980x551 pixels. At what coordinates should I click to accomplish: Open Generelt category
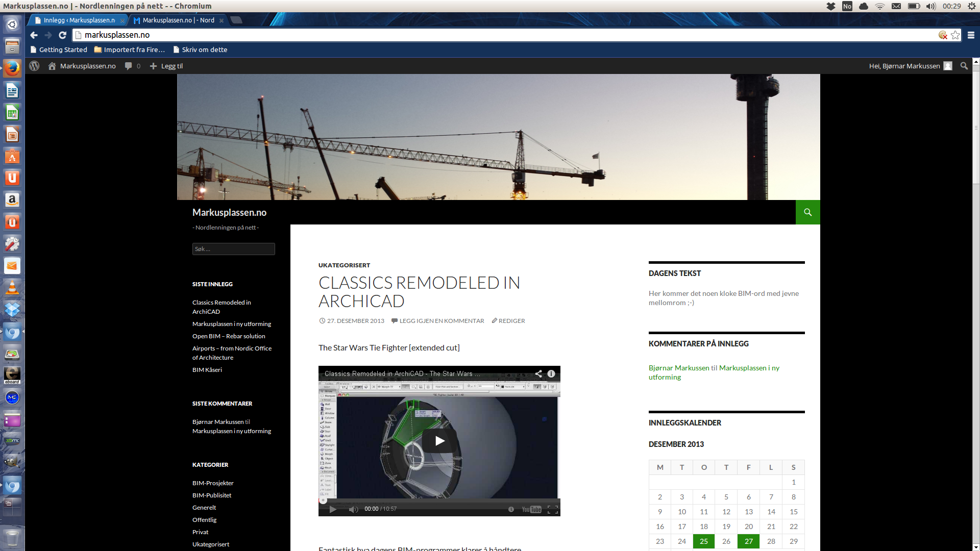[204, 508]
